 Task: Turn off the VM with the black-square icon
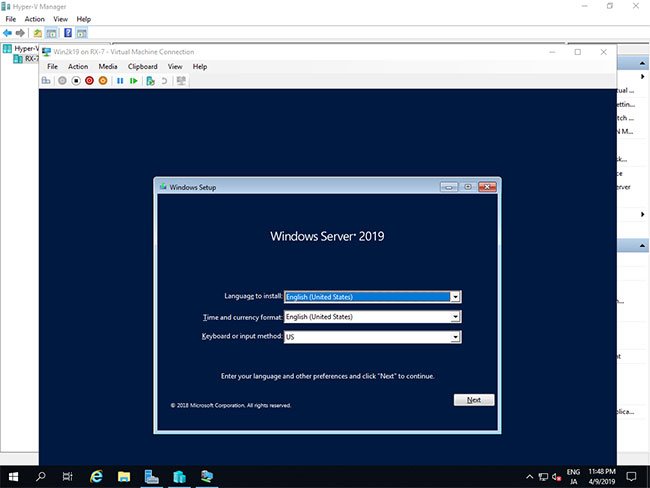point(76,81)
